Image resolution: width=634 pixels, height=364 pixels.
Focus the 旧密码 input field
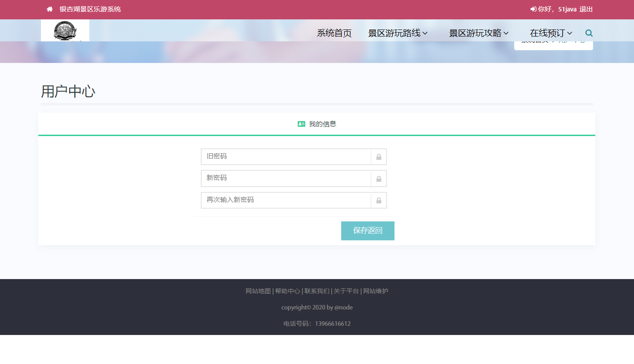click(286, 157)
